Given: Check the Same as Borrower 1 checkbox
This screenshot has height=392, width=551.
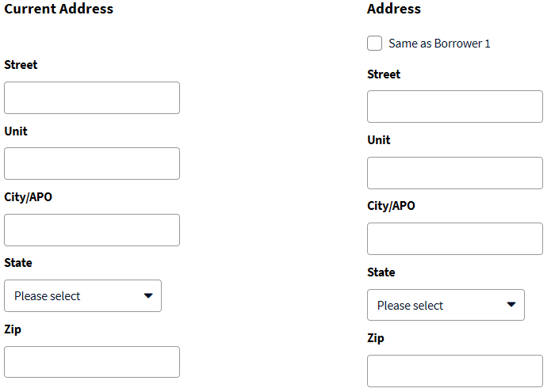Looking at the screenshot, I should click(x=375, y=44).
